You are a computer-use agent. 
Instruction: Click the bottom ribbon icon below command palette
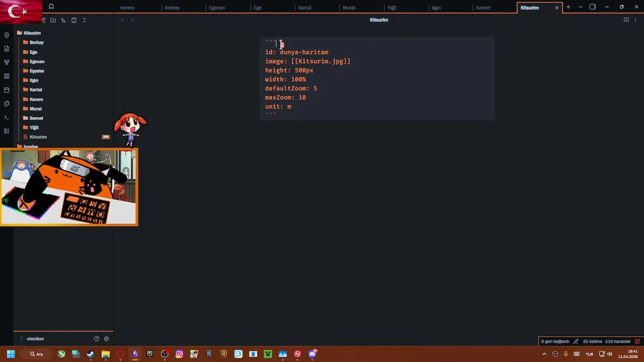[x=7, y=131]
